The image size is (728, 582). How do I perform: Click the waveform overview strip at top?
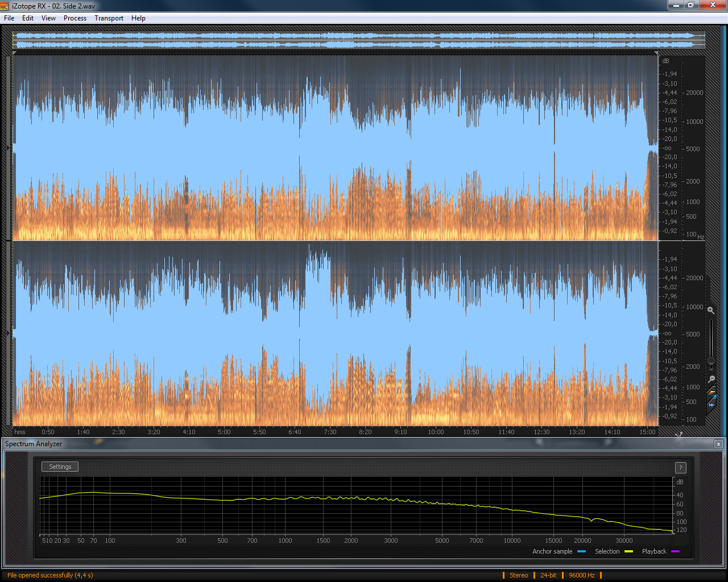(x=358, y=40)
